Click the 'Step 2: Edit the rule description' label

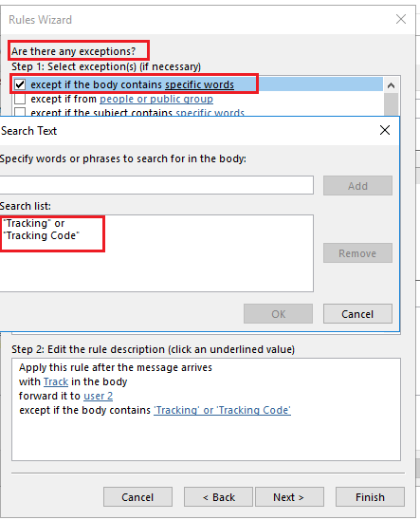coord(153,349)
